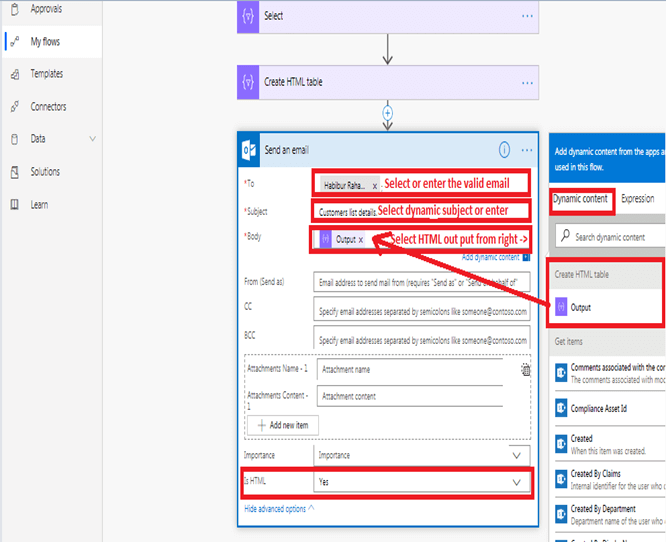The height and width of the screenshot is (542, 666).
Task: Click the Solutions icon
Action: pyautogui.click(x=15, y=172)
